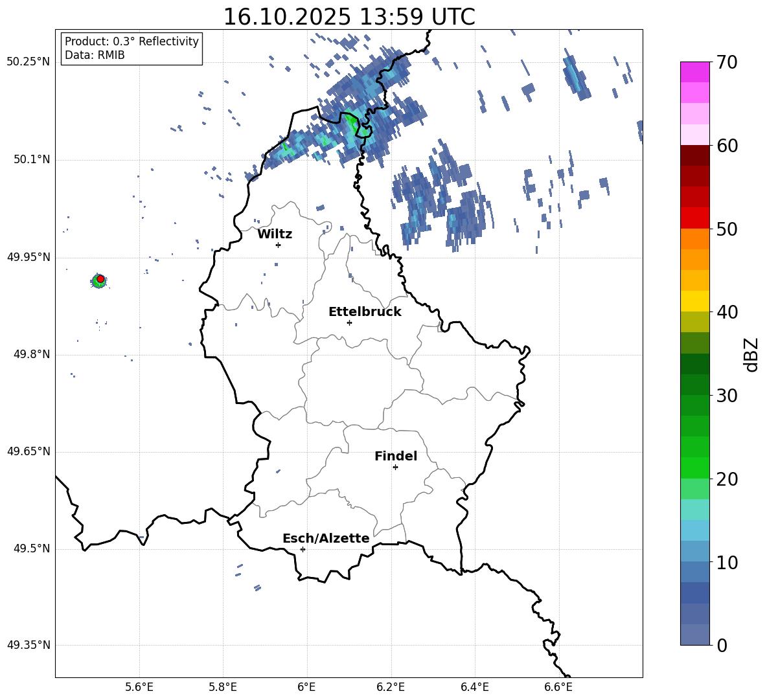Click the orange swatch just below 50
Viewport: 767px width, 700px height.
click(x=694, y=239)
